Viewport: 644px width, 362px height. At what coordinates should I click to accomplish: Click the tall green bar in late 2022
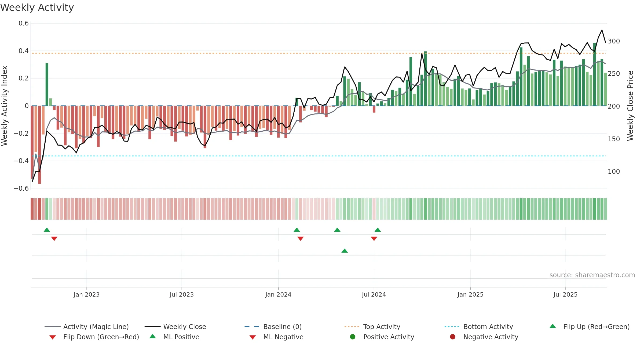tap(47, 84)
